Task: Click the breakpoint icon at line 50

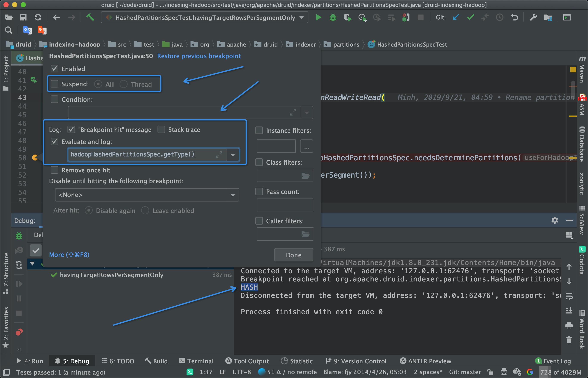Action: pyautogui.click(x=35, y=158)
